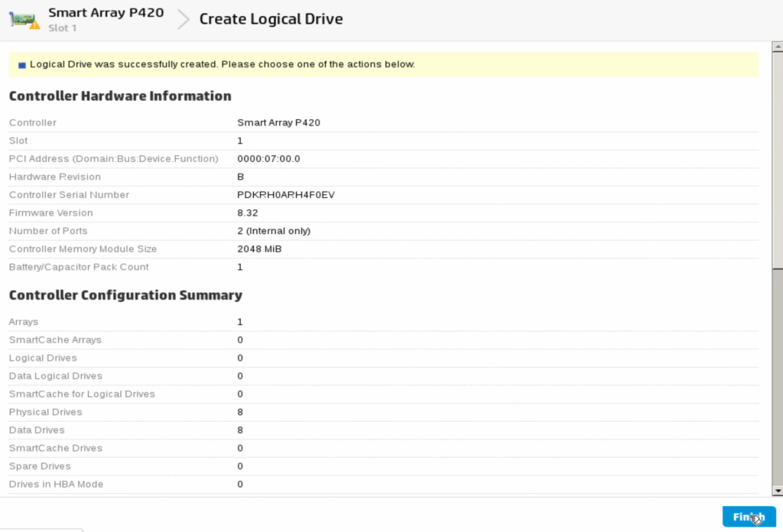Click the Controller Hardware Information heading
Screen dimensions: 783x532
click(x=120, y=96)
